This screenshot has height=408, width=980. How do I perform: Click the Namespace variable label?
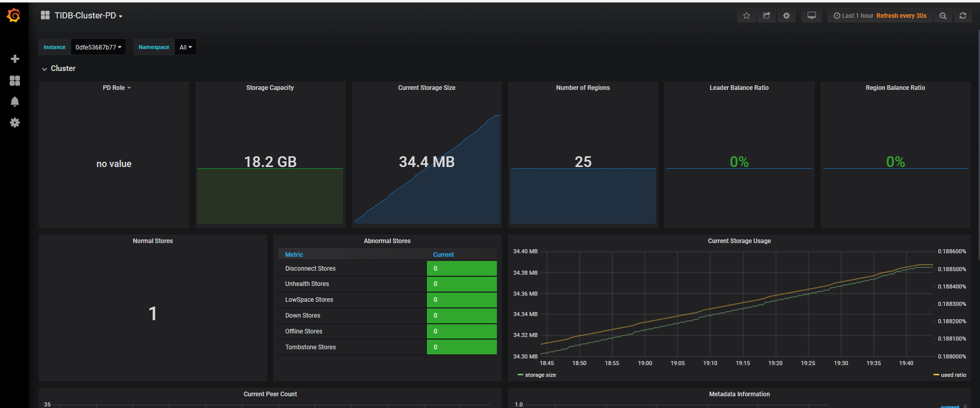(154, 47)
